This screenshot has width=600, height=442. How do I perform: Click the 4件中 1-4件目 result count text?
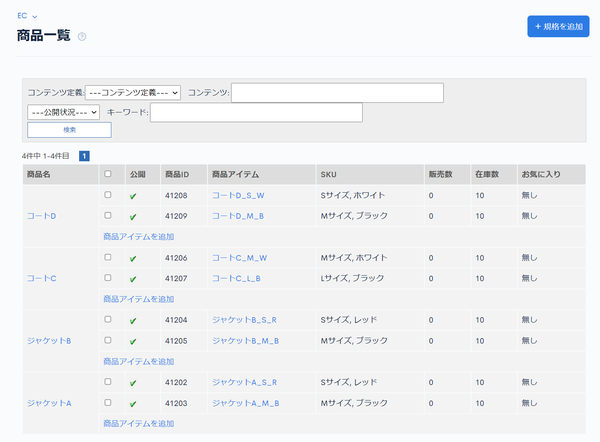click(46, 156)
